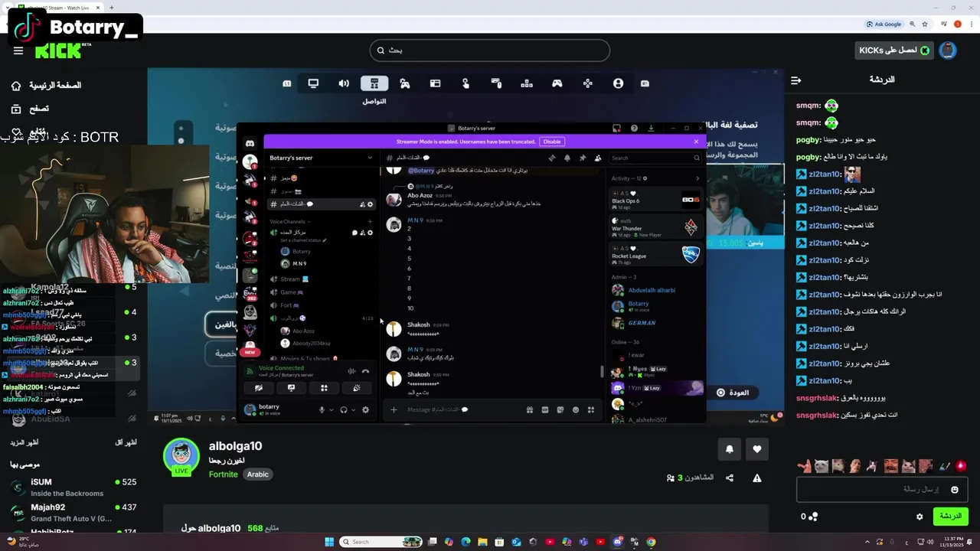Open Discord home direct messages icon

250,143
